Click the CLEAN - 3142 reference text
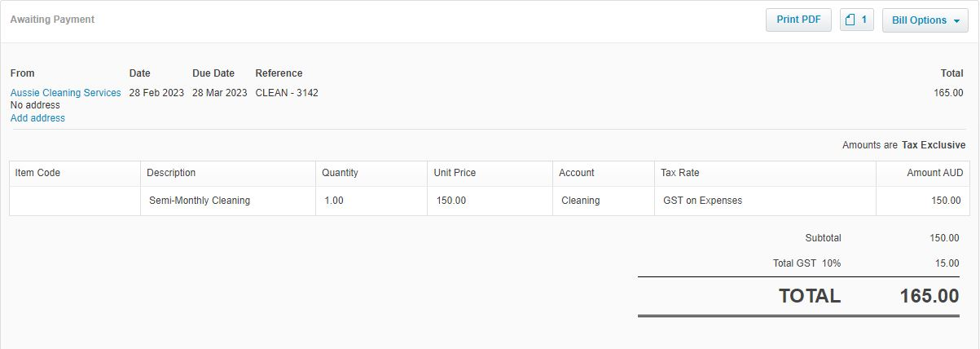The image size is (980, 349). click(287, 93)
